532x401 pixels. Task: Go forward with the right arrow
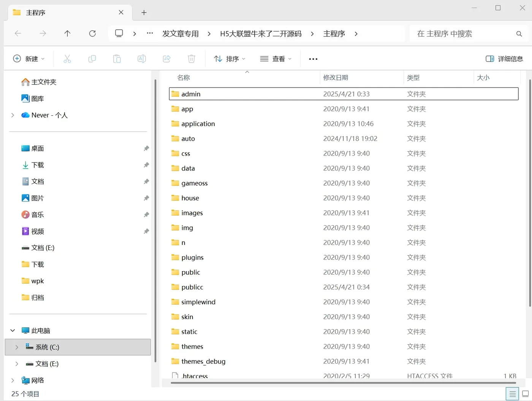pos(43,33)
